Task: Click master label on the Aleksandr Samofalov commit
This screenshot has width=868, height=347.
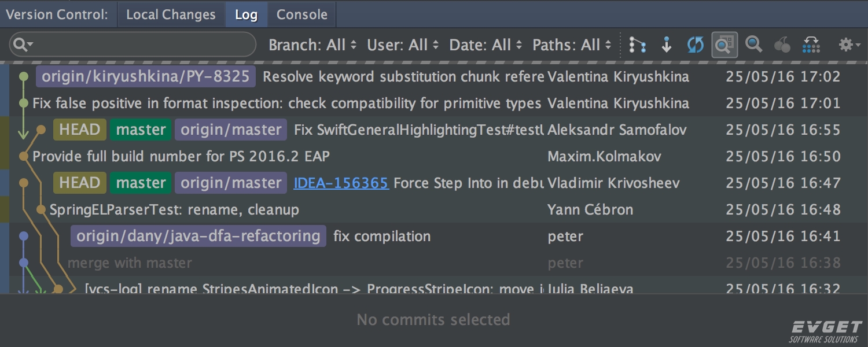Action: [x=141, y=130]
